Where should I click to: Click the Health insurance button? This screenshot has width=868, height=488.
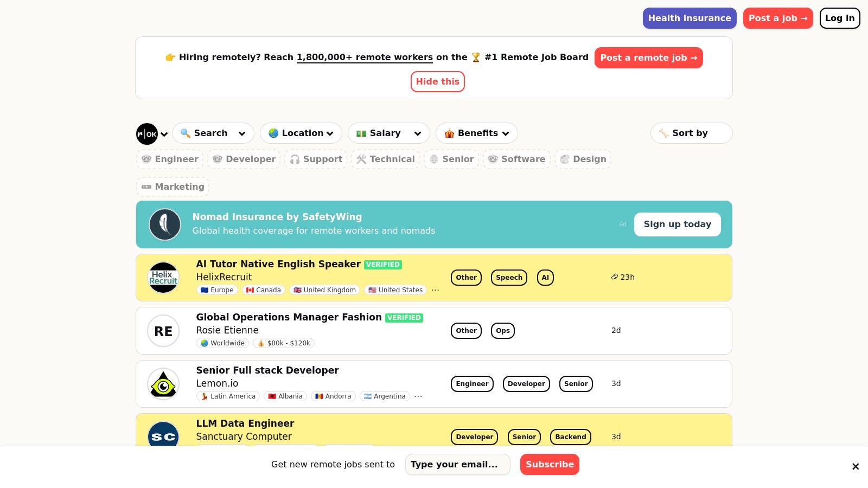click(x=690, y=18)
